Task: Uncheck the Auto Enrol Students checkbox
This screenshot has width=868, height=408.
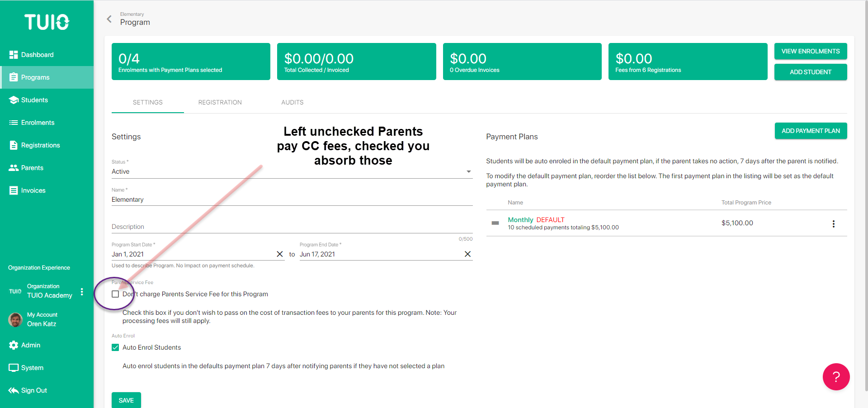Action: click(x=115, y=347)
